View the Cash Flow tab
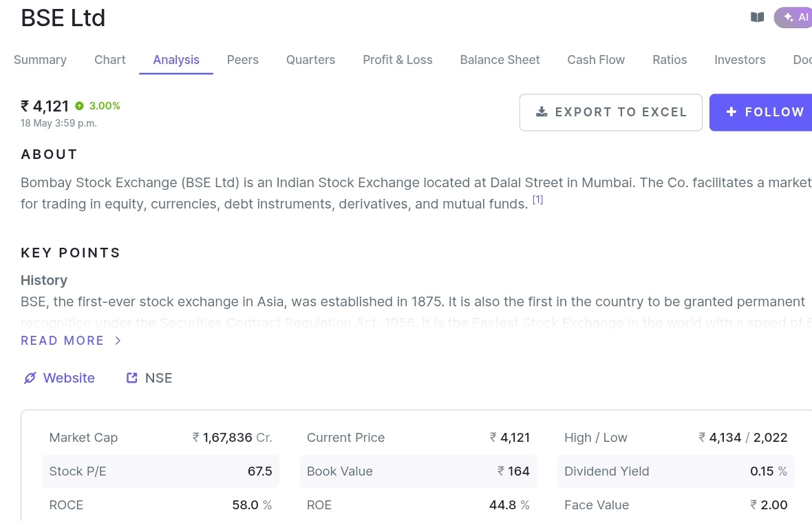Viewport: 812px width, 521px height. (x=596, y=60)
